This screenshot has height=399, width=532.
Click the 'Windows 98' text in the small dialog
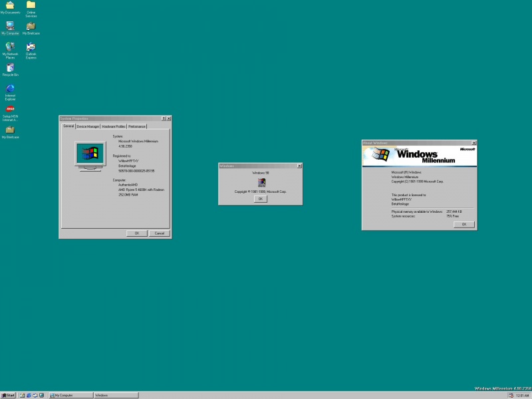coord(260,173)
